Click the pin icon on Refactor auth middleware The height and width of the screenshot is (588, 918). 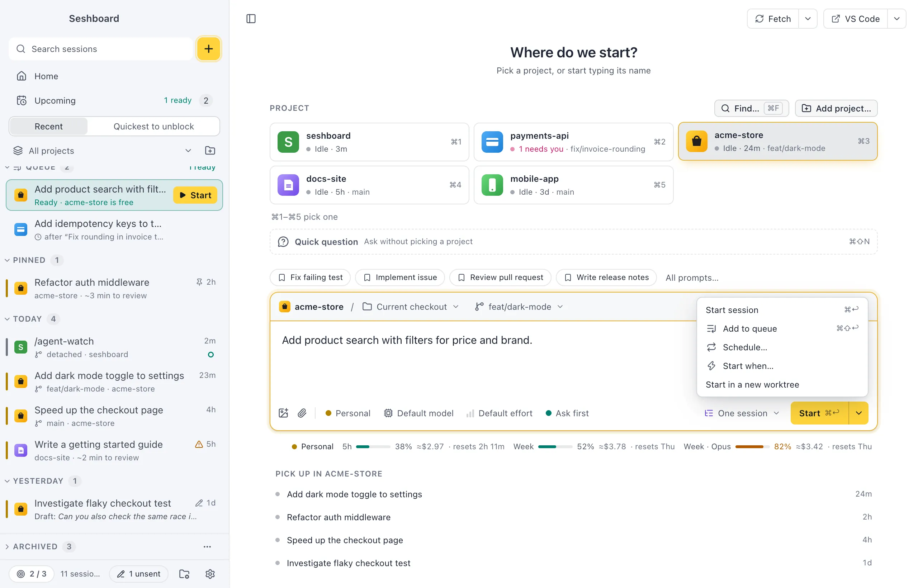(199, 282)
